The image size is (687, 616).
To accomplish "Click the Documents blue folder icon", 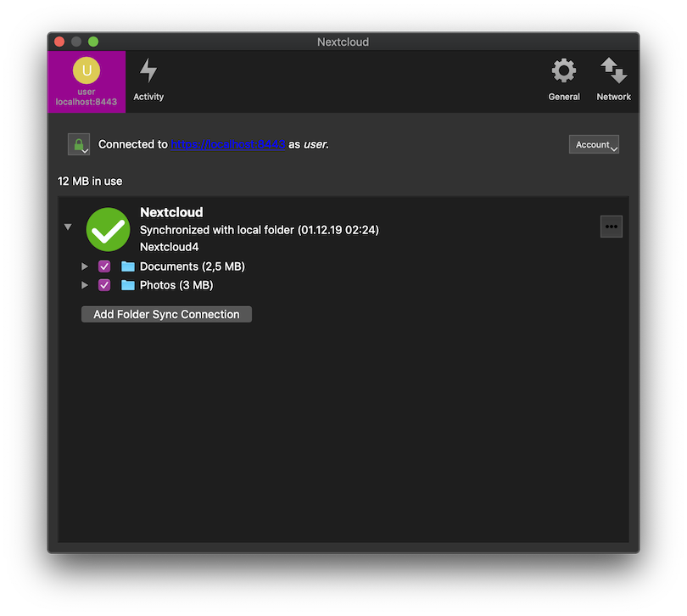I will pyautogui.click(x=127, y=266).
